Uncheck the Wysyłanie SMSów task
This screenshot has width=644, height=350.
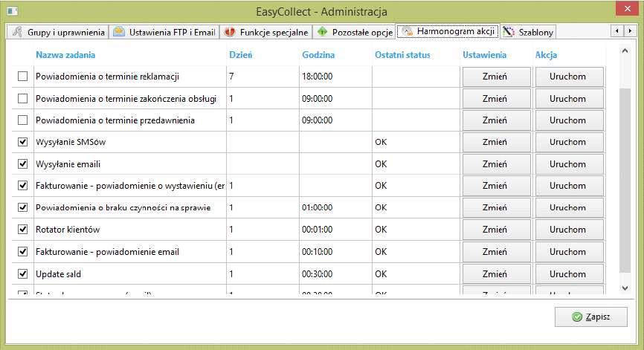click(x=22, y=142)
